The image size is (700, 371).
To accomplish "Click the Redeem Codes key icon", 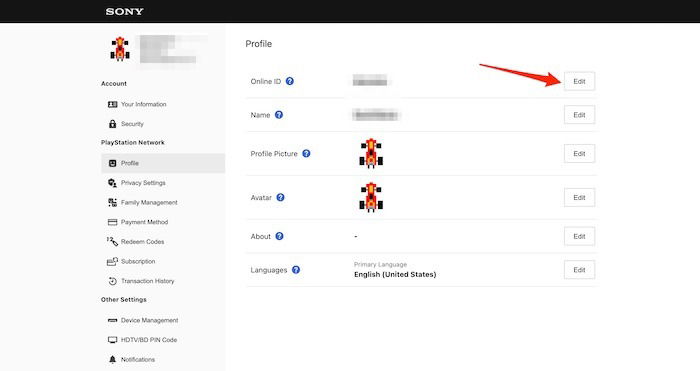I will pos(112,242).
